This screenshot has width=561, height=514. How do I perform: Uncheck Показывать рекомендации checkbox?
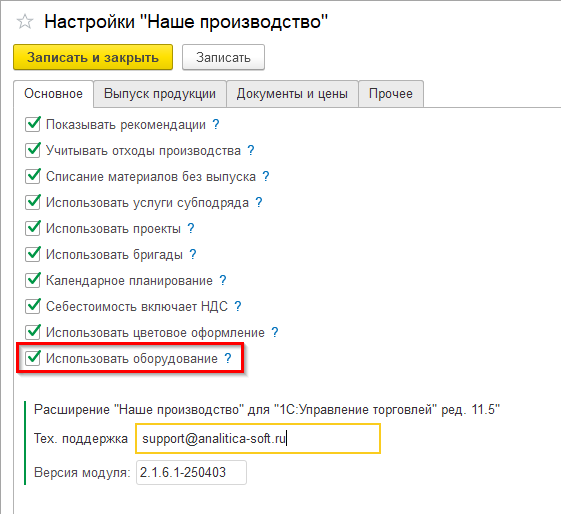pos(33,124)
